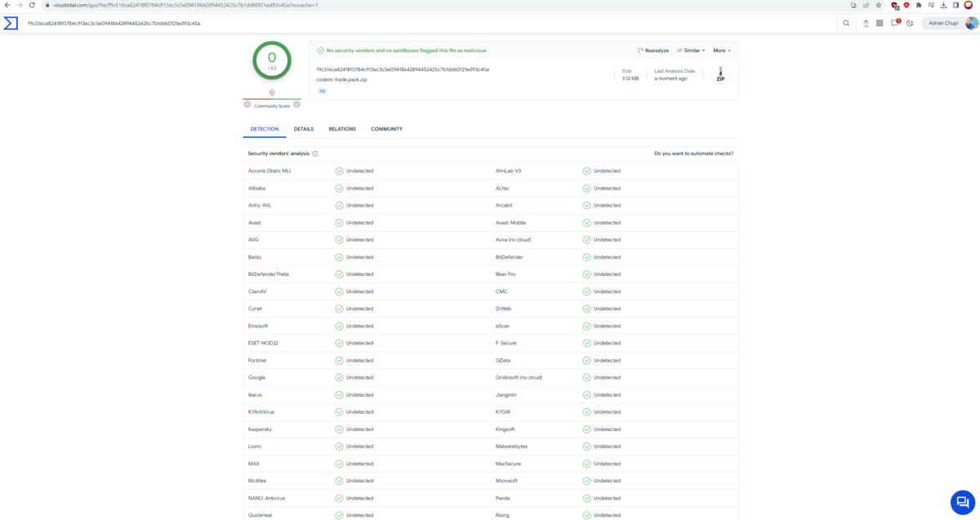Click the share page icon in address bar

pyautogui.click(x=866, y=5)
